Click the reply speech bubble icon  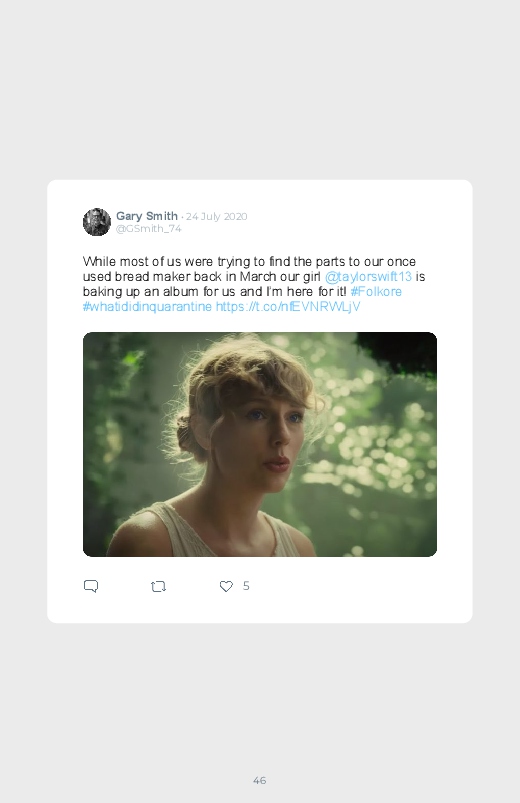(x=91, y=586)
